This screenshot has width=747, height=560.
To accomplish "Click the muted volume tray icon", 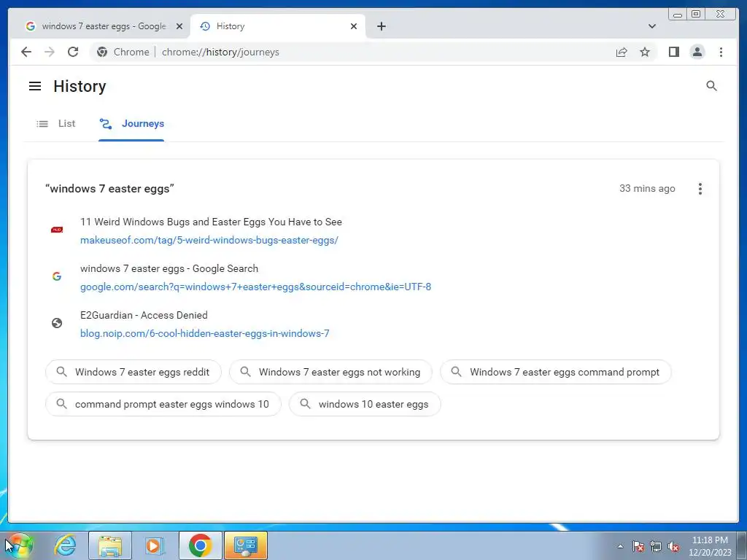I will coord(673,546).
